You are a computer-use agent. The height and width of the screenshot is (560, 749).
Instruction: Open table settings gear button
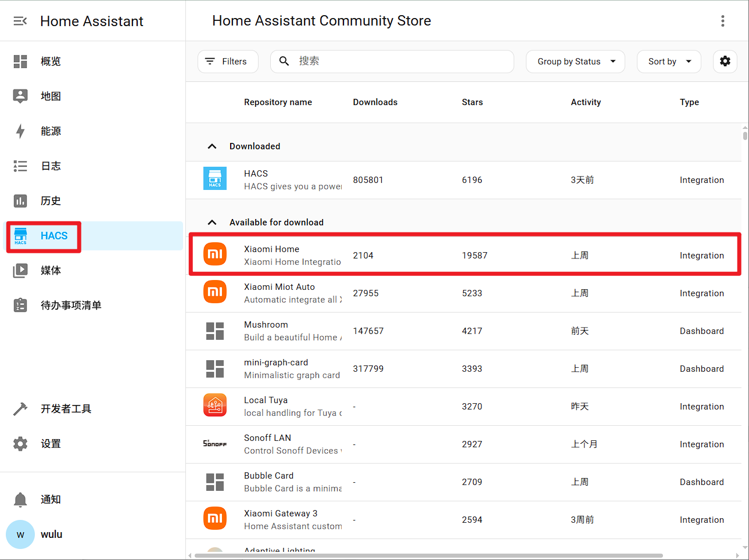(725, 61)
